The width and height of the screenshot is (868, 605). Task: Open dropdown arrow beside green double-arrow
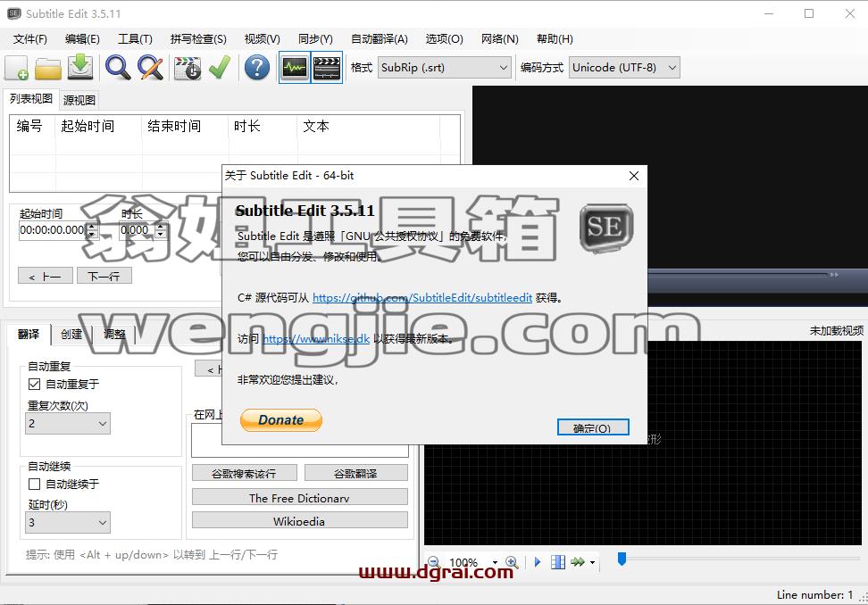click(x=592, y=562)
